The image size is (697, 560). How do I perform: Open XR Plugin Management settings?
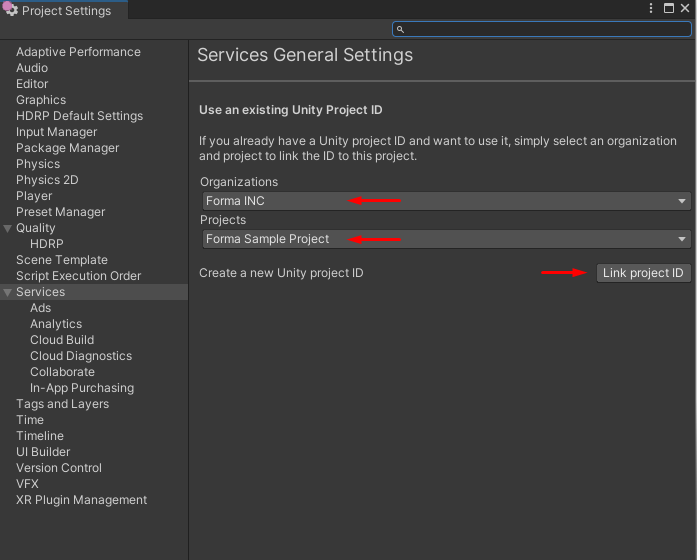click(81, 500)
